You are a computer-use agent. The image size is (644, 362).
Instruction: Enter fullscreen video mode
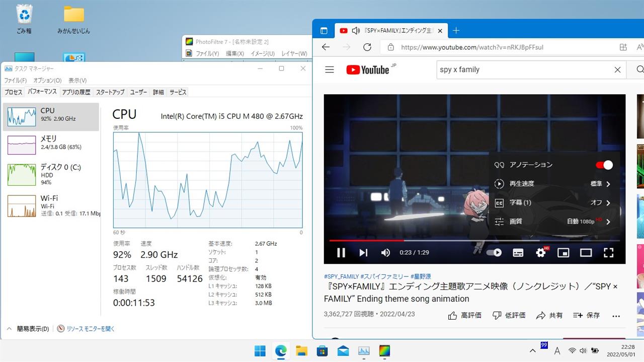pos(608,253)
